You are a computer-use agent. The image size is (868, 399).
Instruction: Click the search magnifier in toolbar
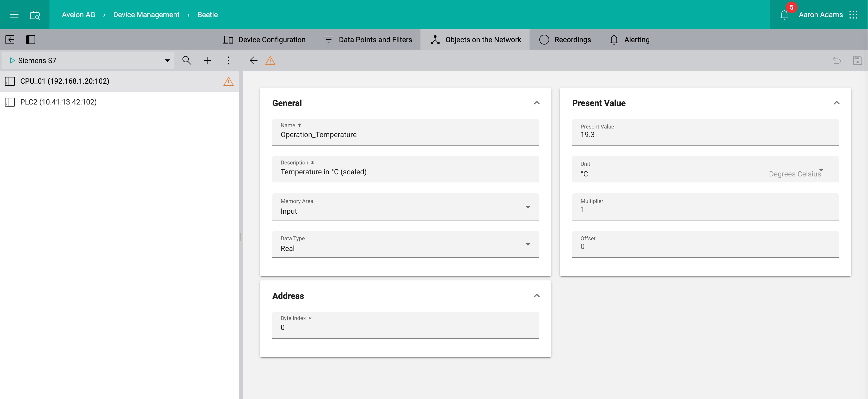(x=187, y=60)
